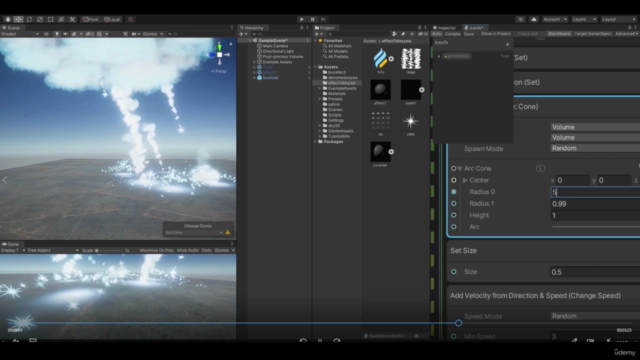Viewport: 640px width, 360px height.
Task: Open Spawn Mode Random dropdown
Action: 595,148
